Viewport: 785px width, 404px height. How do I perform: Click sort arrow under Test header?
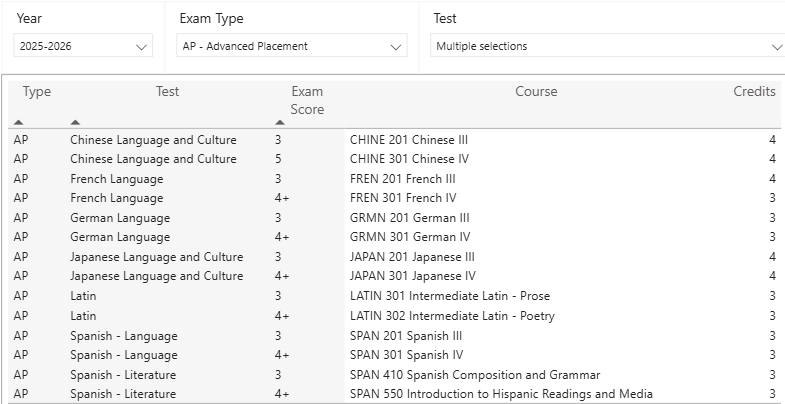[75, 122]
